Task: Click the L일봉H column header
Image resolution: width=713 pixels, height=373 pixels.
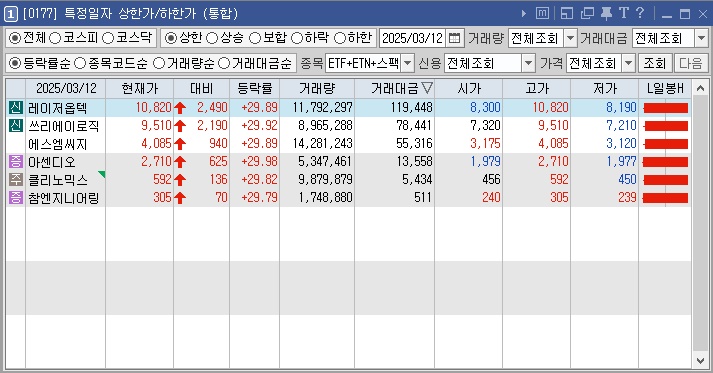Action: (x=665, y=88)
